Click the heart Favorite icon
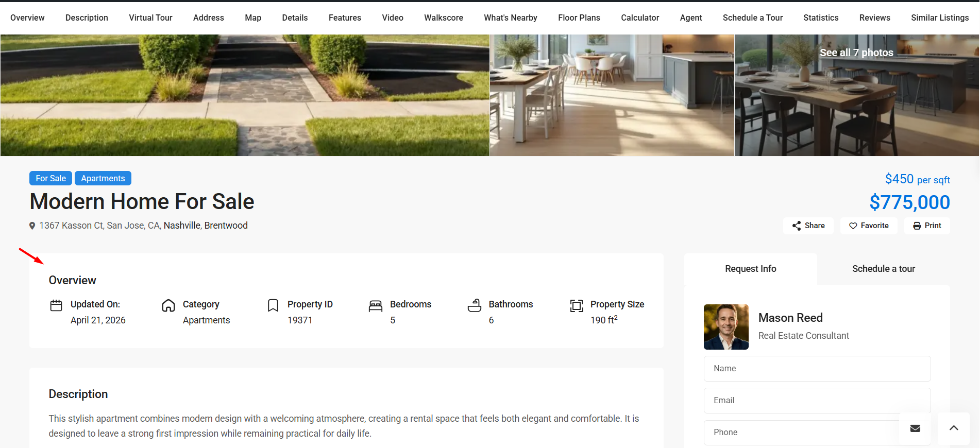The image size is (980, 448). point(853,226)
